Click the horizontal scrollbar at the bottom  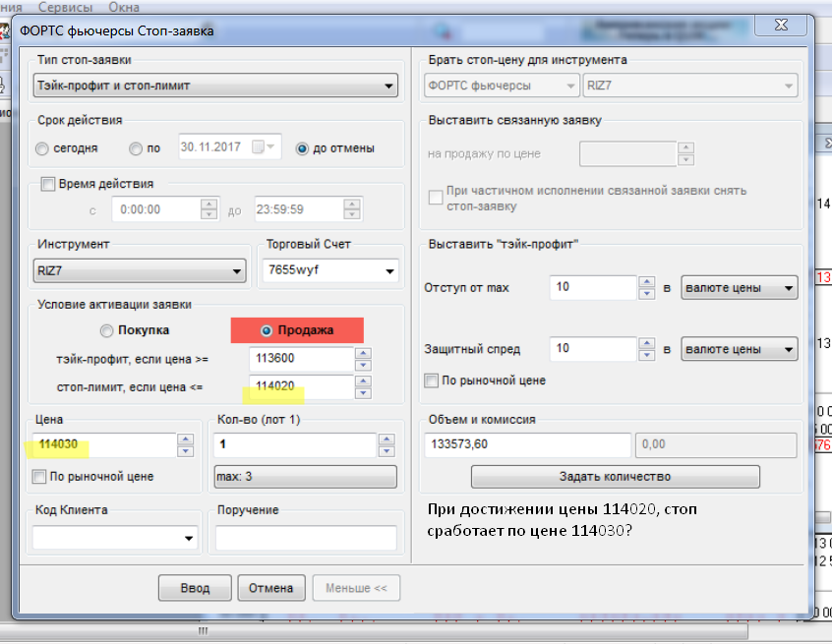pos(374,631)
